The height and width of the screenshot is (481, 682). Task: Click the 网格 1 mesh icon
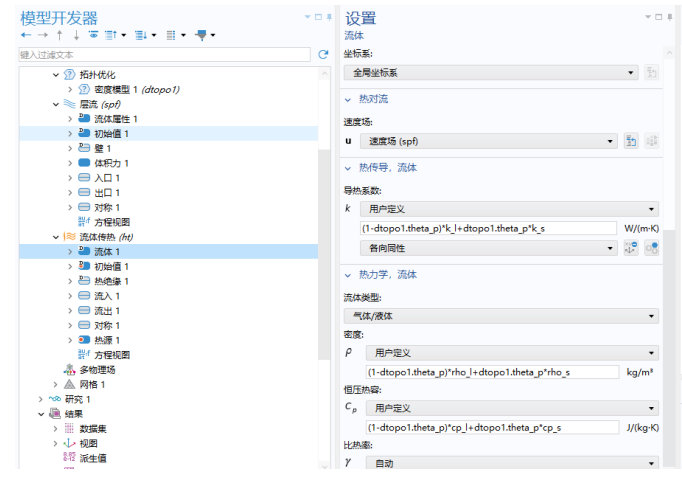[x=70, y=384]
